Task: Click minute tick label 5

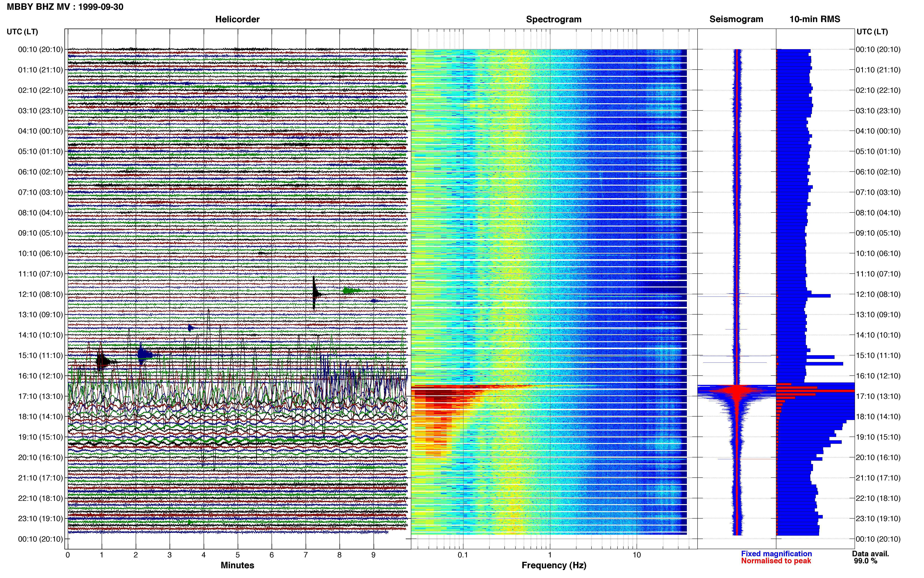Action: [238, 555]
